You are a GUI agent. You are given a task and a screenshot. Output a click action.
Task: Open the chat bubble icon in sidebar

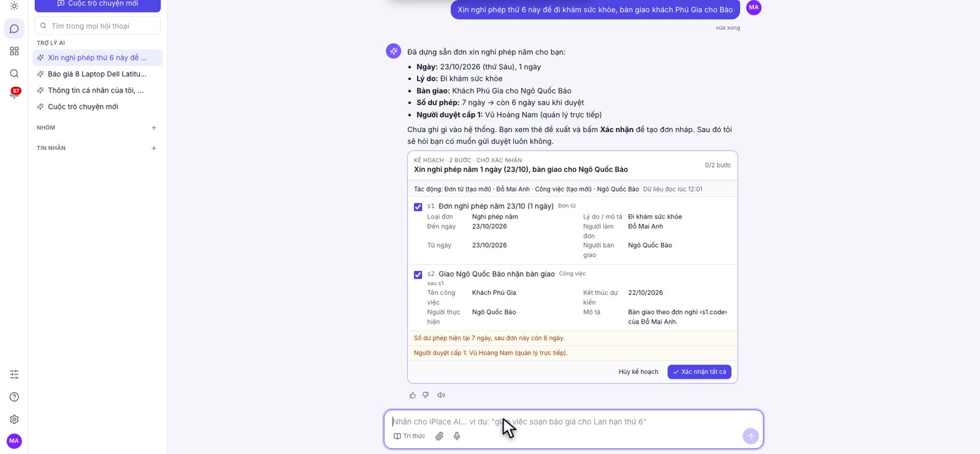pyautogui.click(x=14, y=29)
